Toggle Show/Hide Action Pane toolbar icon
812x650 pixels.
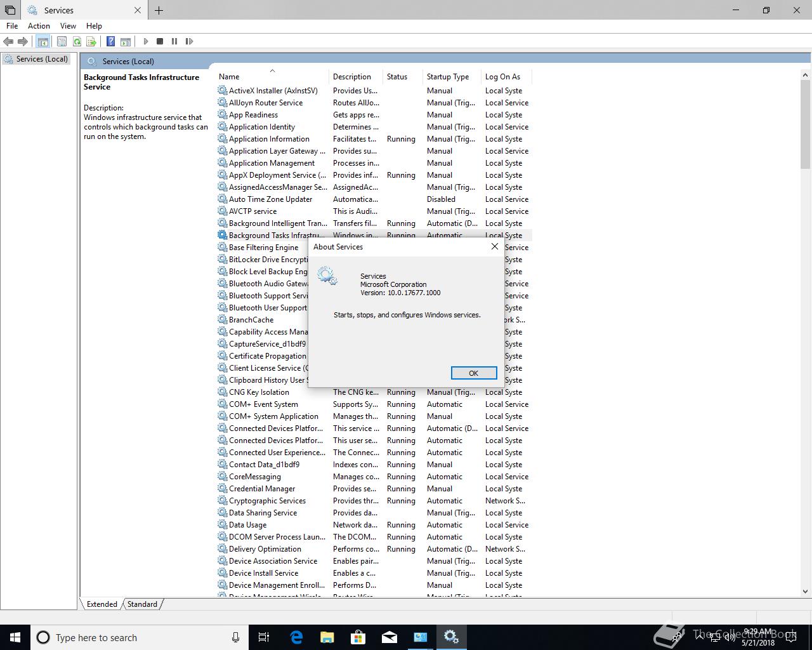click(126, 41)
